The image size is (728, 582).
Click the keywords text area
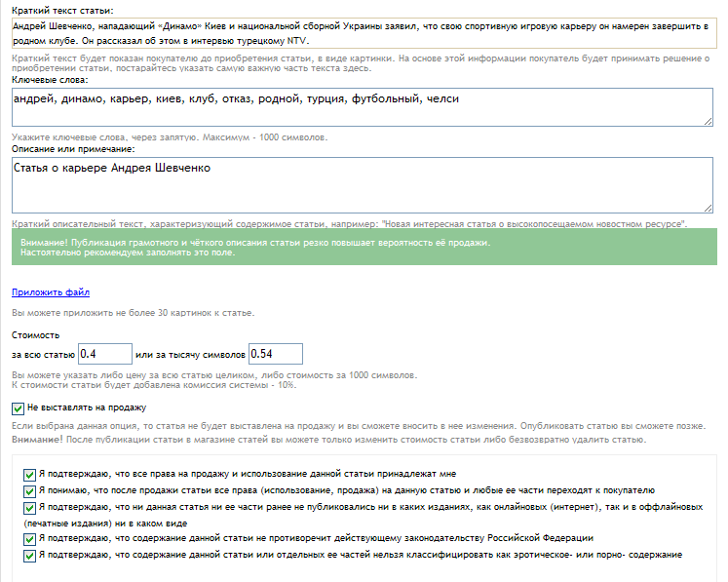pos(363,107)
